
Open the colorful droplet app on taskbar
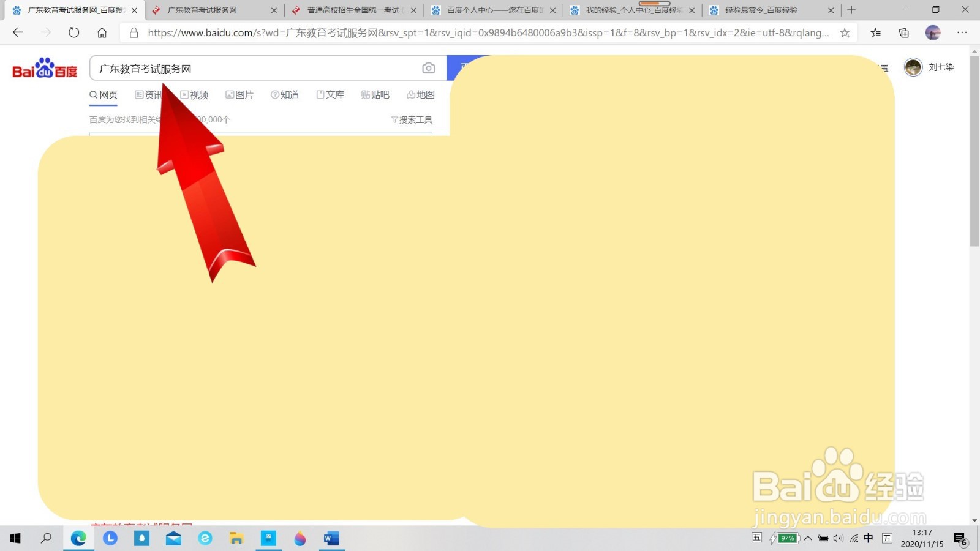300,538
